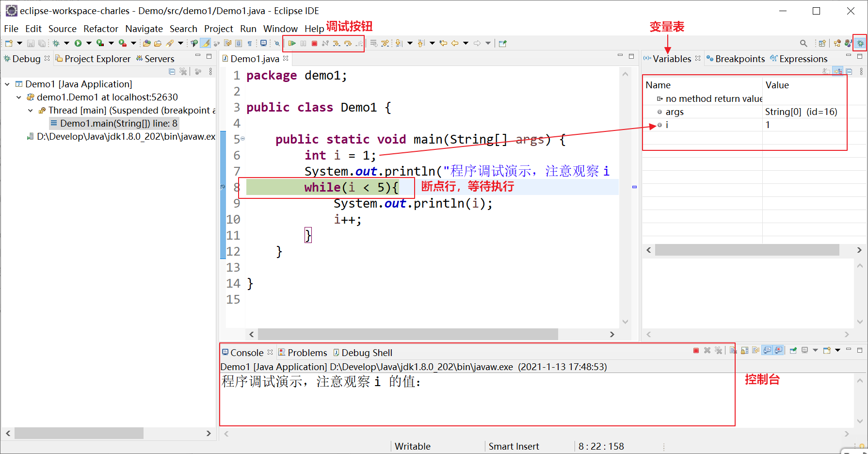868x454 pixels.
Task: Pin the Console view
Action: [793, 350]
